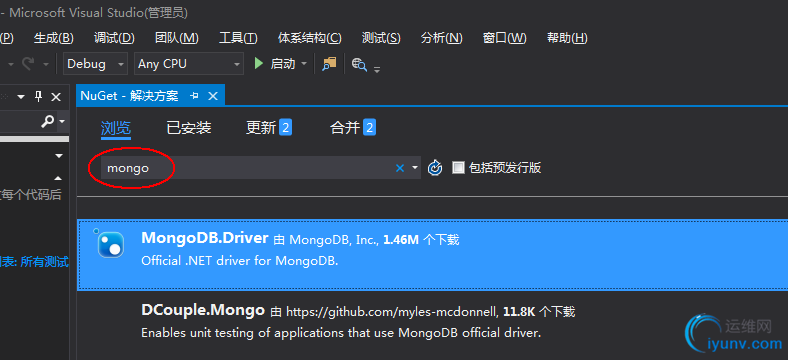Click the redo arrow icon in toolbar

point(28,63)
